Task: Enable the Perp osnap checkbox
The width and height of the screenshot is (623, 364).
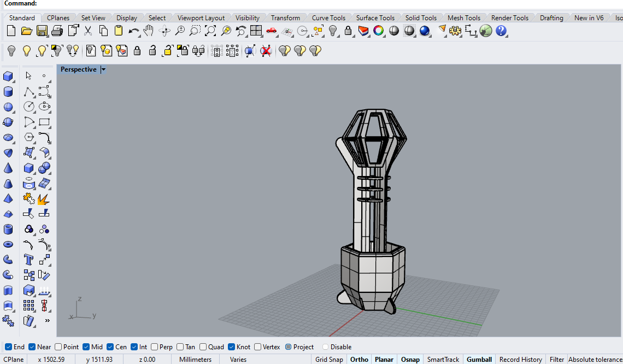Action: pyautogui.click(x=155, y=347)
